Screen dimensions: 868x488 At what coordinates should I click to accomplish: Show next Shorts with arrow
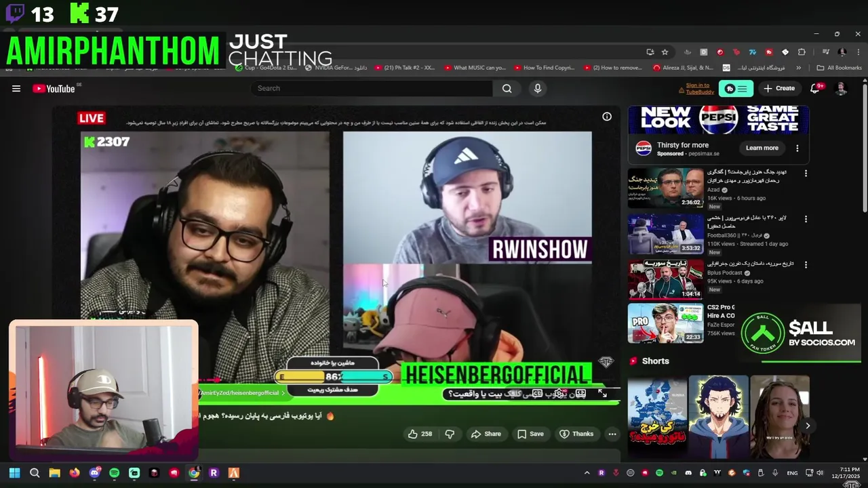pos(807,426)
